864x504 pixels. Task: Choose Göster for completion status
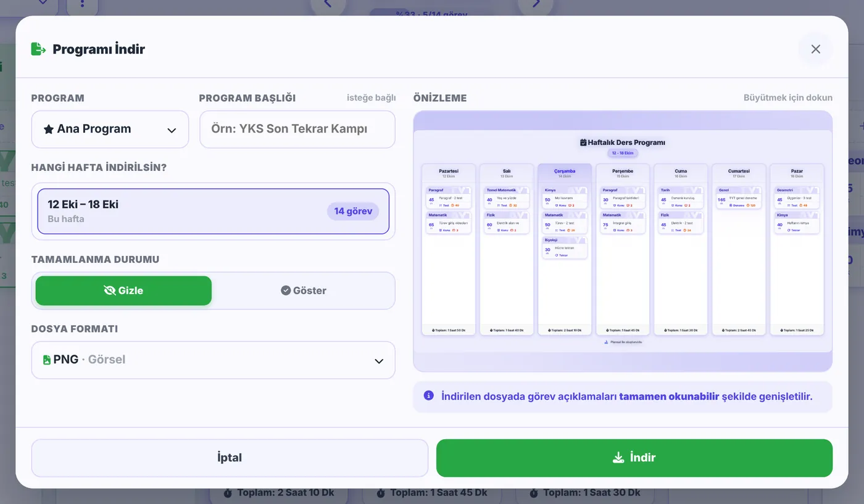[x=303, y=291]
